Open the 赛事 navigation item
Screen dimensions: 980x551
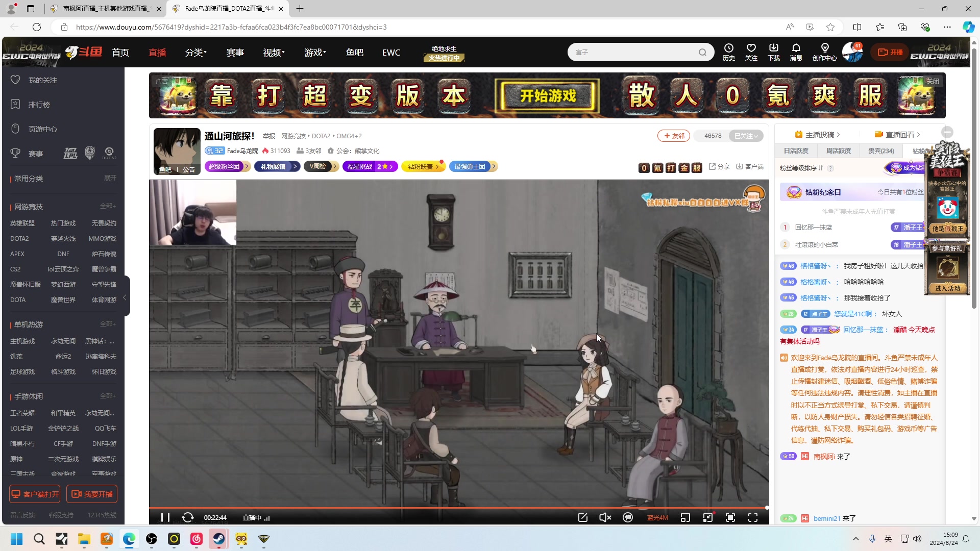(235, 53)
